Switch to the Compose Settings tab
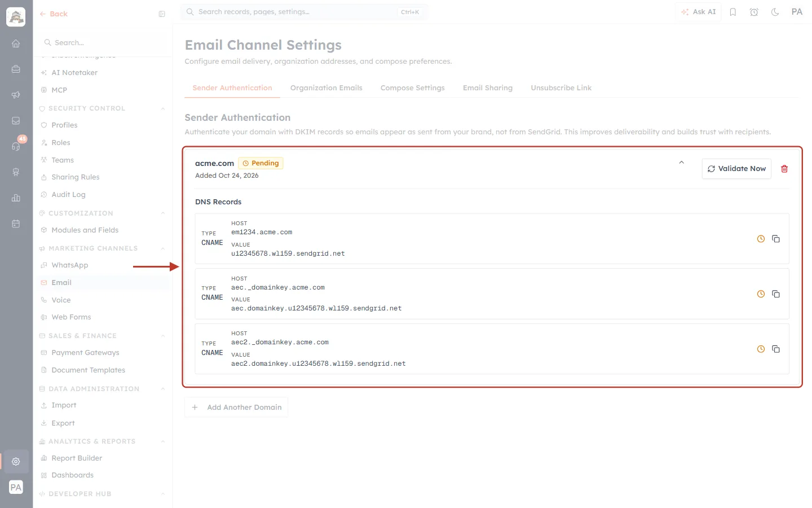Image resolution: width=812 pixels, height=508 pixels. [x=413, y=88]
